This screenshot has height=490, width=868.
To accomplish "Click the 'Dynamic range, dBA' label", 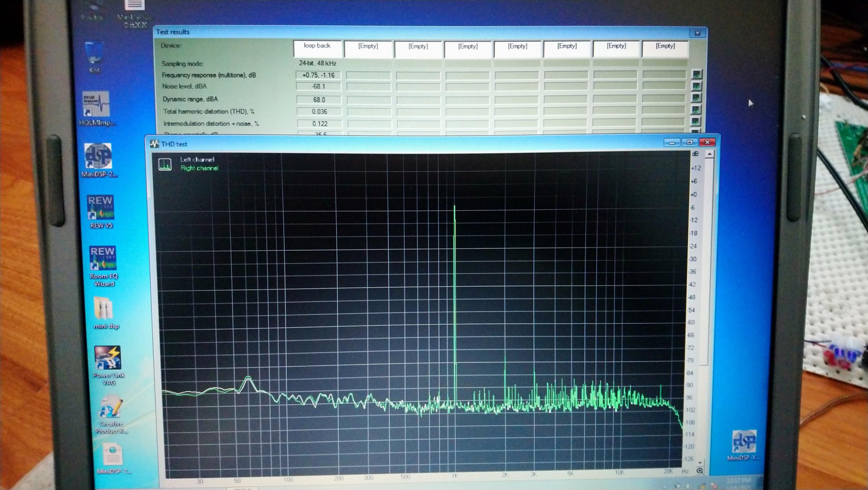I will [x=190, y=99].
